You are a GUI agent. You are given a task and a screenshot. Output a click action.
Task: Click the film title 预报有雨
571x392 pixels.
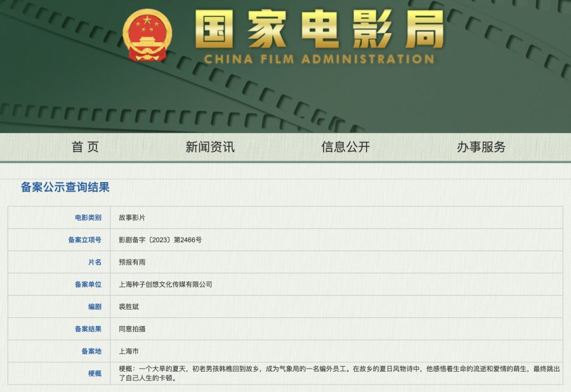click(132, 262)
